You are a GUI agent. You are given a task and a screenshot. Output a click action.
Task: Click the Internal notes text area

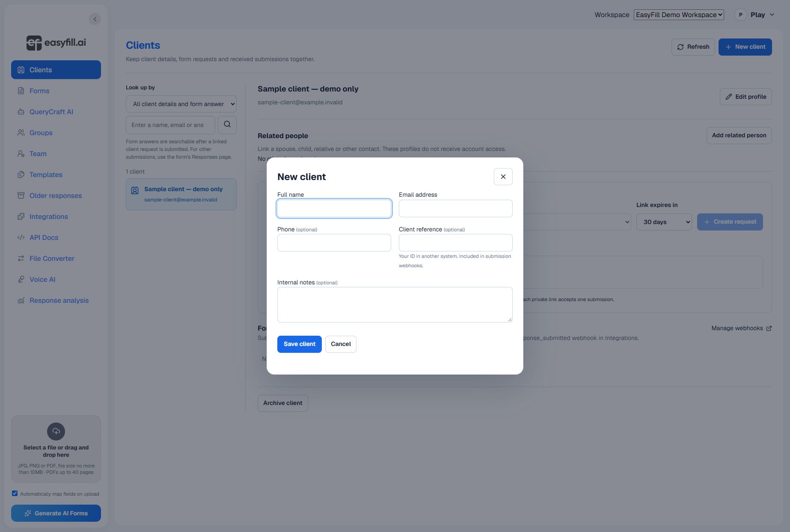coord(395,304)
